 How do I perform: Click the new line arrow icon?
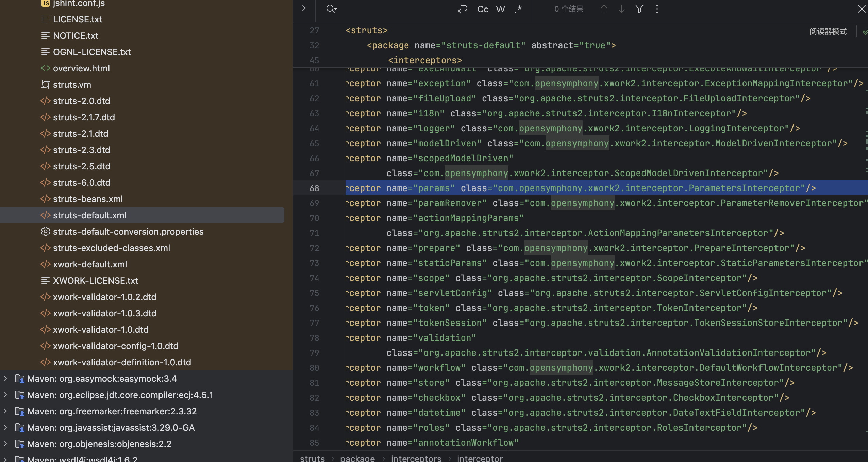463,9
